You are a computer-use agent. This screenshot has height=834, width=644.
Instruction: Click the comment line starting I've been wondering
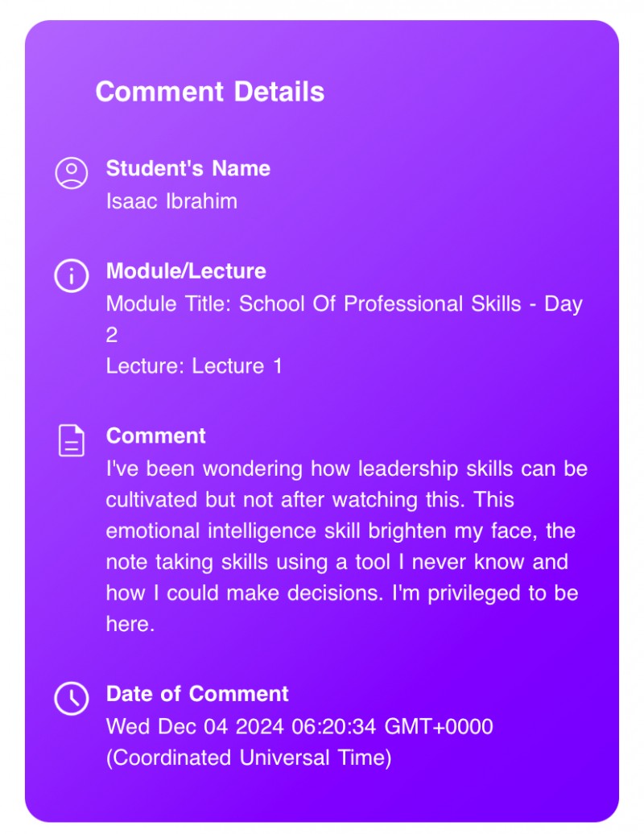pyautogui.click(x=347, y=469)
